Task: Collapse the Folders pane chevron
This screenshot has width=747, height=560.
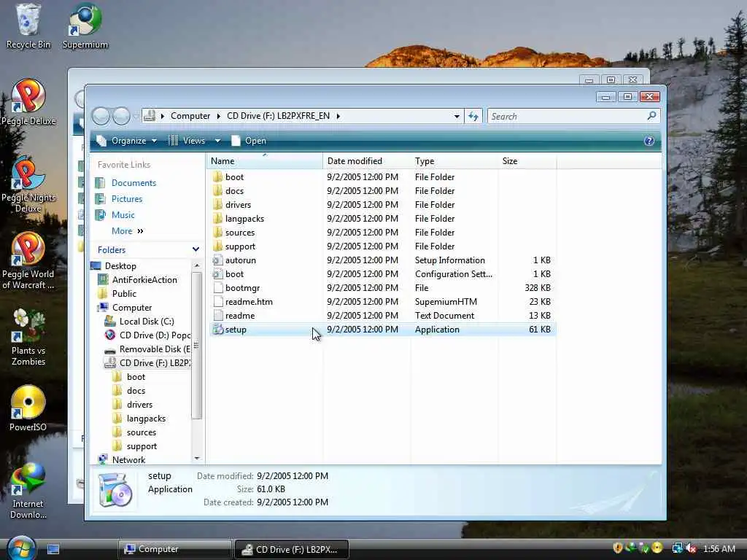Action: point(196,249)
